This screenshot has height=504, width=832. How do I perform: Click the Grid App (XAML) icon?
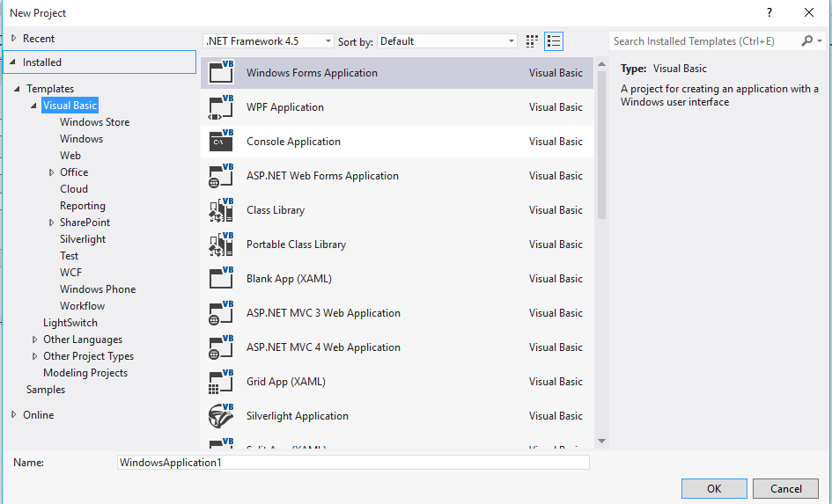(x=221, y=382)
